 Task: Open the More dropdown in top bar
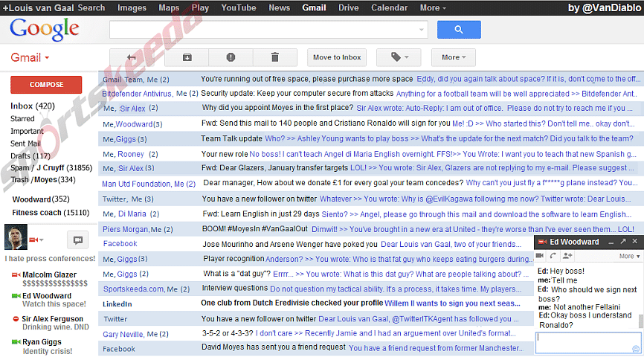tap(433, 7)
